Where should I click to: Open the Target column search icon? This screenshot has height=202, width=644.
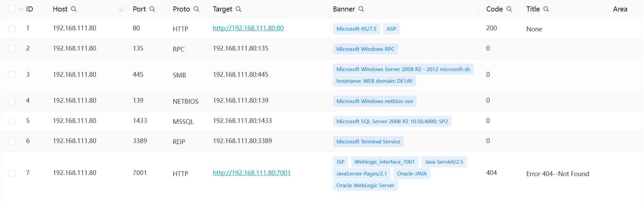[239, 9]
